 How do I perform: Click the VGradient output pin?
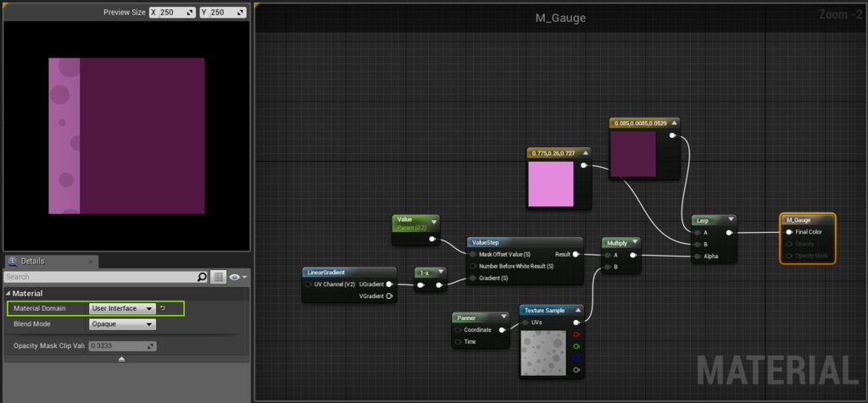coord(389,296)
